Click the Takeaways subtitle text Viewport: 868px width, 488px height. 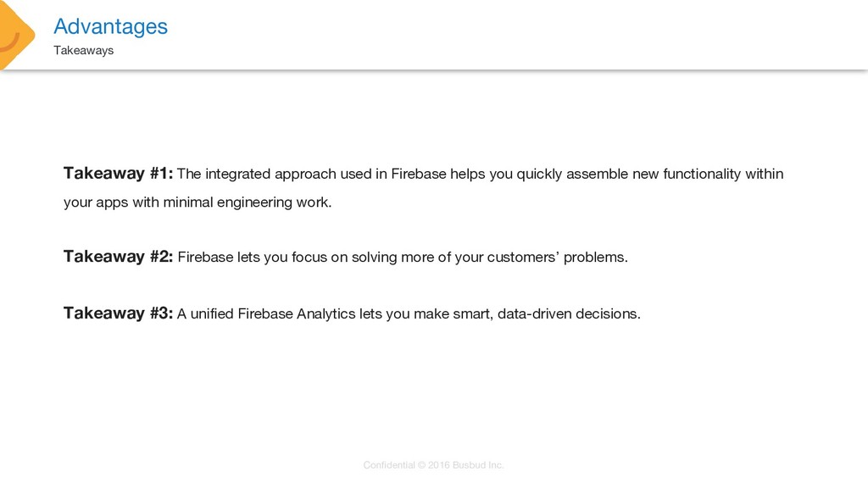pos(84,50)
